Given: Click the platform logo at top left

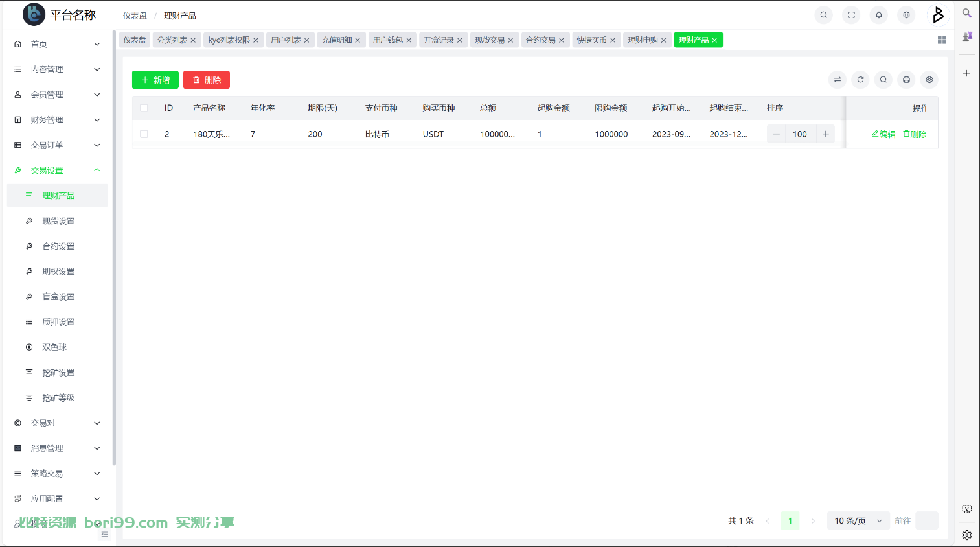Looking at the screenshot, I should tap(34, 14).
